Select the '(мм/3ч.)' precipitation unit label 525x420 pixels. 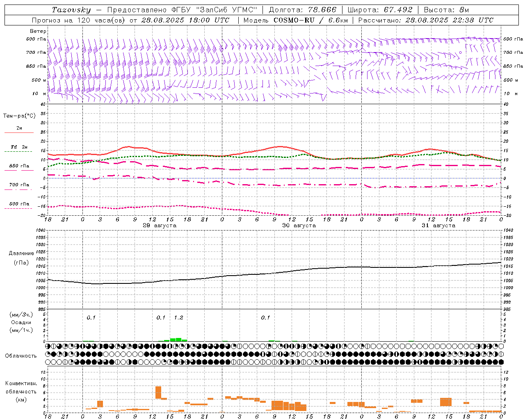pos(21,315)
